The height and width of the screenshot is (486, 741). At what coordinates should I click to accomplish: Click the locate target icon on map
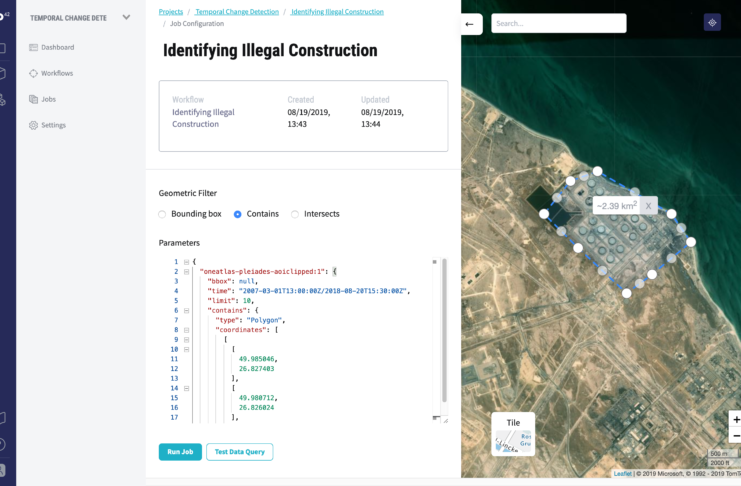point(712,22)
